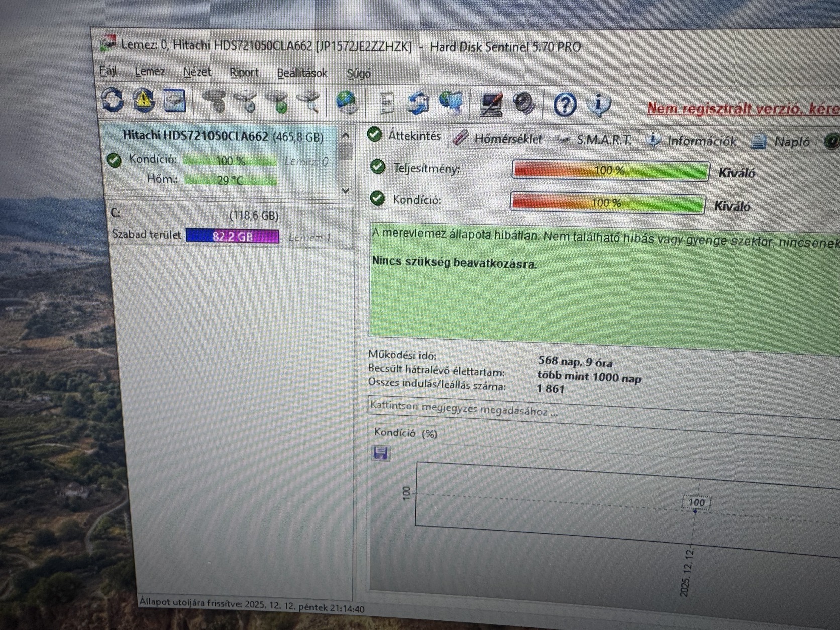Click the disk panel toolbar icon after the warning icon

174,100
